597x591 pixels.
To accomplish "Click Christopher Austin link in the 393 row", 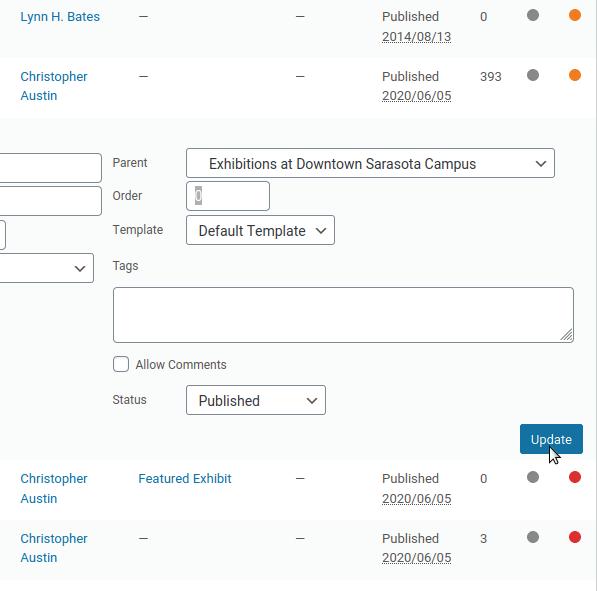I will 54,86.
